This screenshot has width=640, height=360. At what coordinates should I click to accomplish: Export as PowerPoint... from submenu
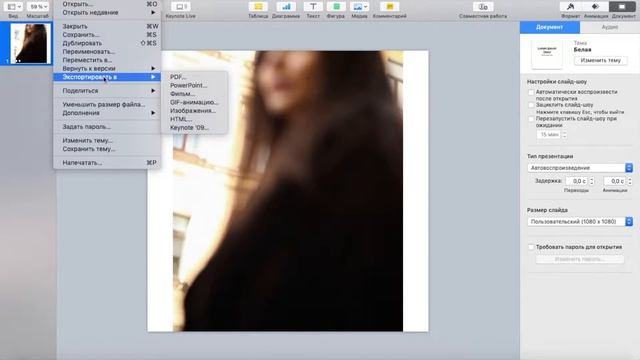pos(194,85)
